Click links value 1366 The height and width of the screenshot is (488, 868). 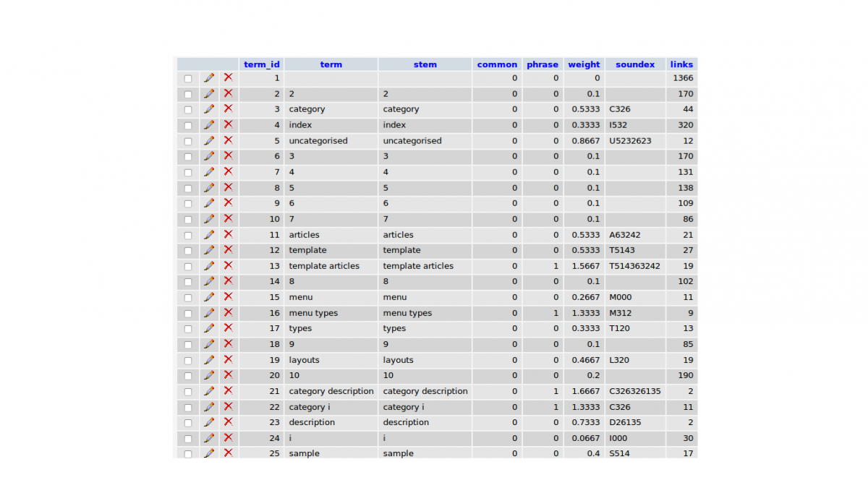coord(683,78)
